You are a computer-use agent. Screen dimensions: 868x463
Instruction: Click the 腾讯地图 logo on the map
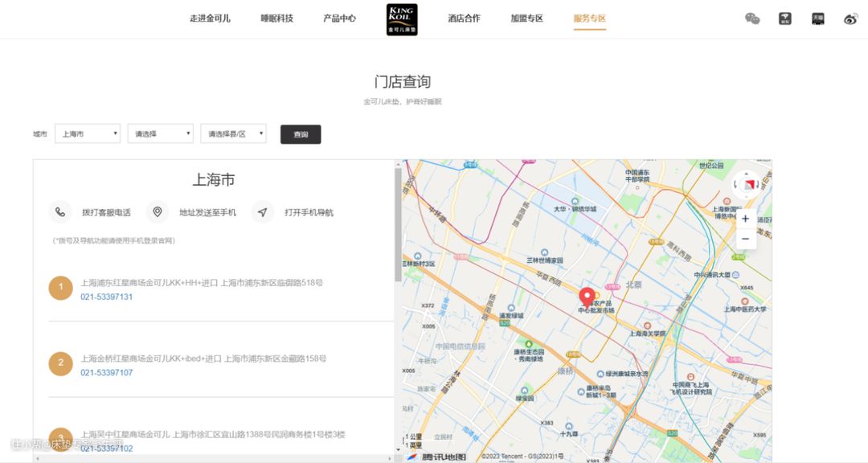pyautogui.click(x=436, y=457)
